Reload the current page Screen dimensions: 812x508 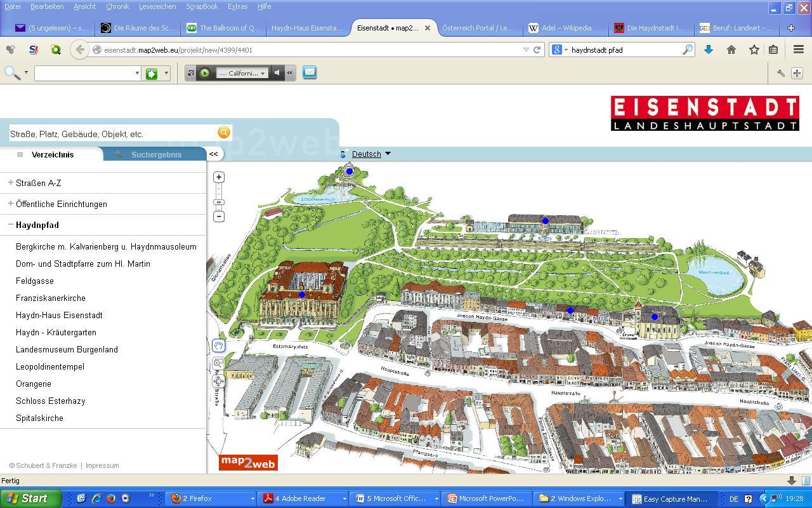click(x=537, y=50)
